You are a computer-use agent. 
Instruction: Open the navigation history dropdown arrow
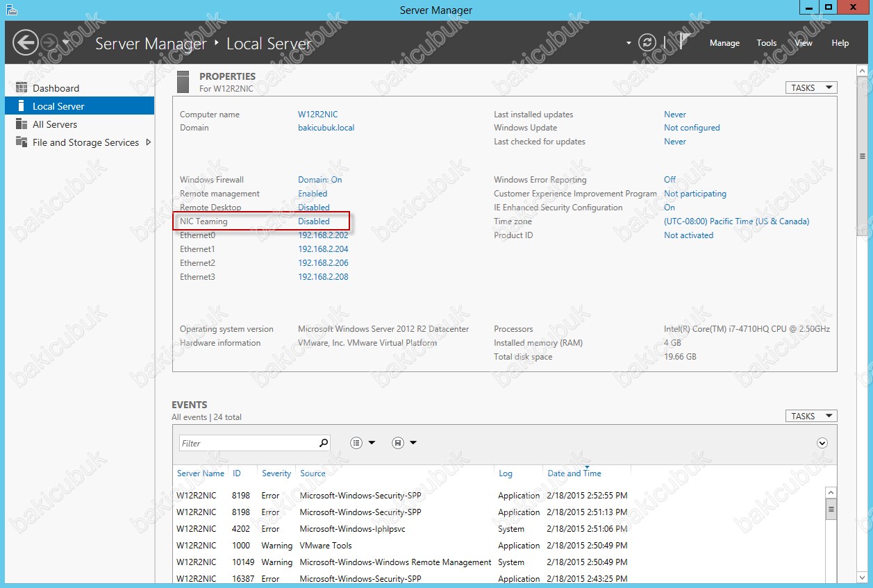point(66,42)
